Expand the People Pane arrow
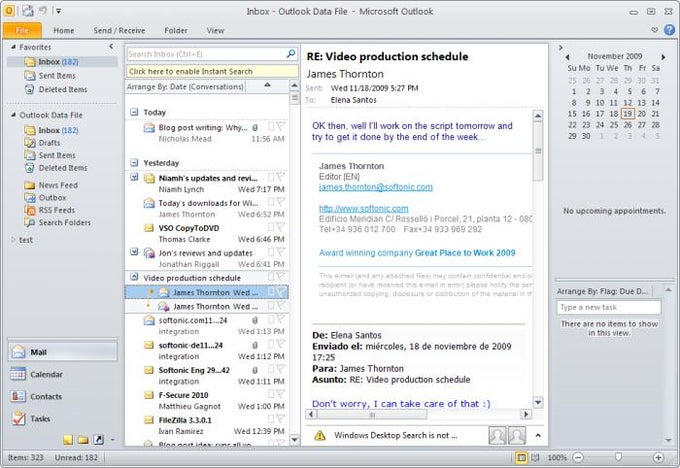Viewport: 680px width, 468px height. click(x=538, y=435)
